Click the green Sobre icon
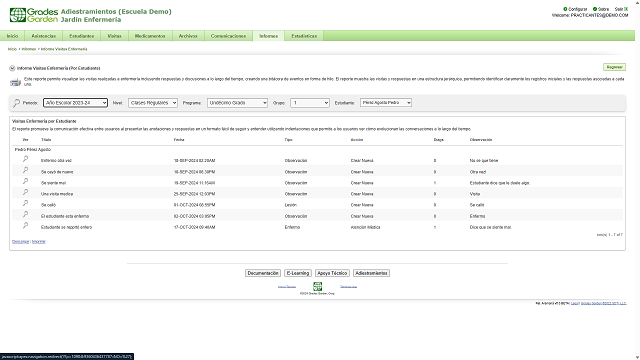 [x=595, y=9]
